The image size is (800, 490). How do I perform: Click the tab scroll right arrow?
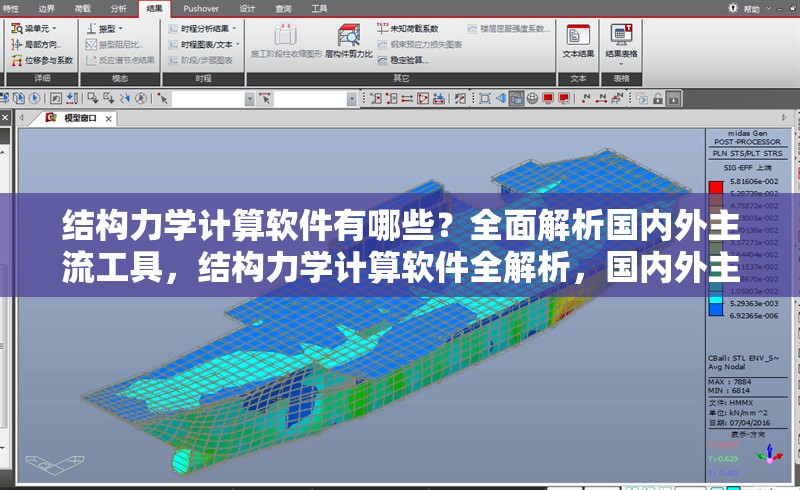click(x=785, y=117)
